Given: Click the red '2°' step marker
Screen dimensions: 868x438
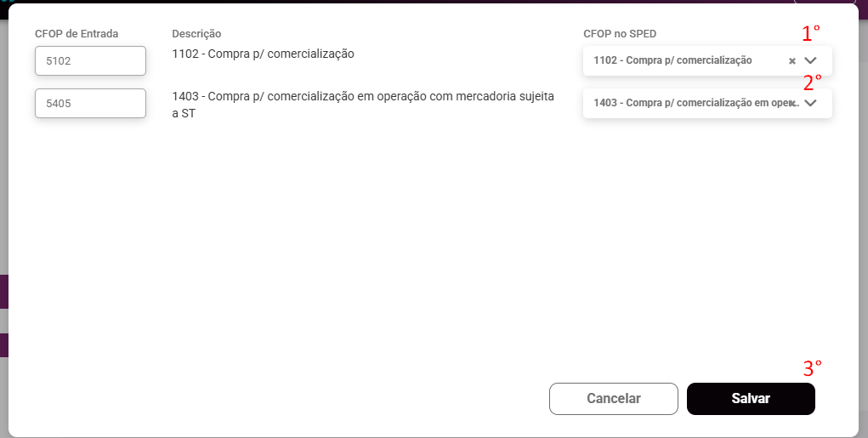Looking at the screenshot, I should point(812,82).
